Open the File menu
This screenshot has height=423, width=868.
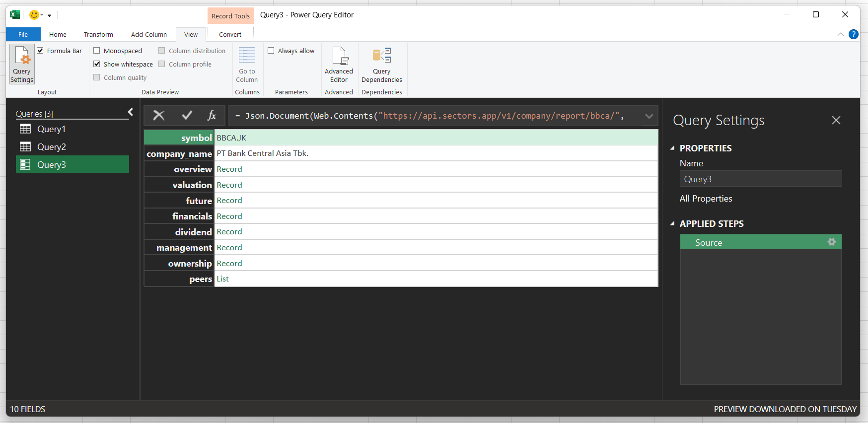click(x=23, y=34)
